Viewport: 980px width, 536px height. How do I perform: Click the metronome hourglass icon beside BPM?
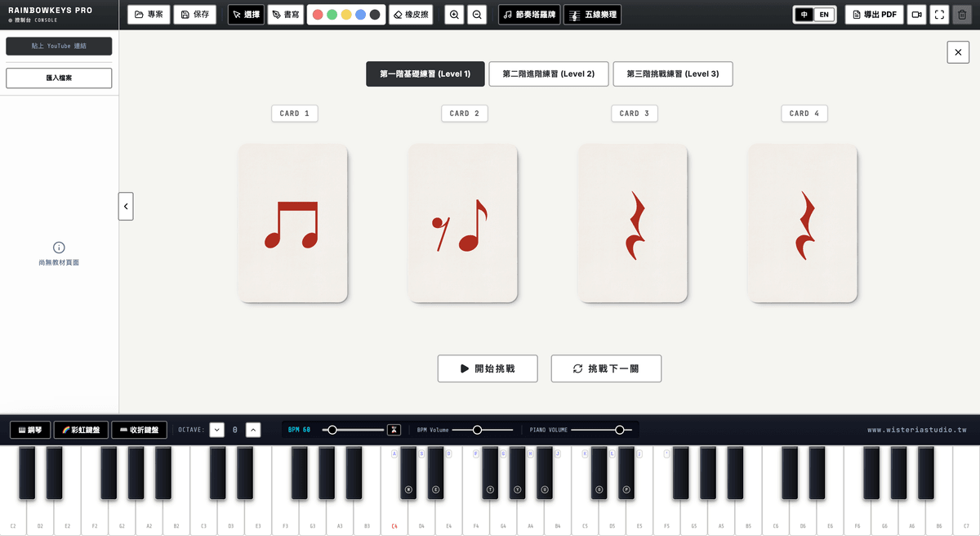point(394,430)
